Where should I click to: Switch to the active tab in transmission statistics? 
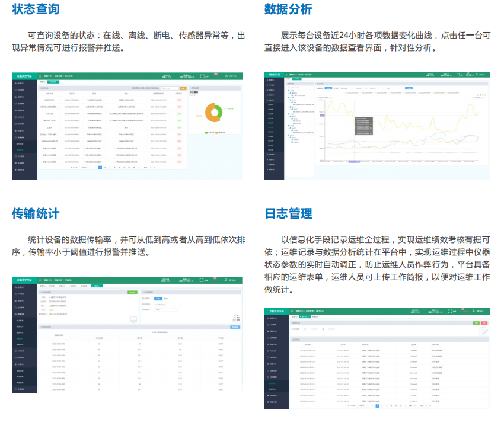pos(96,286)
